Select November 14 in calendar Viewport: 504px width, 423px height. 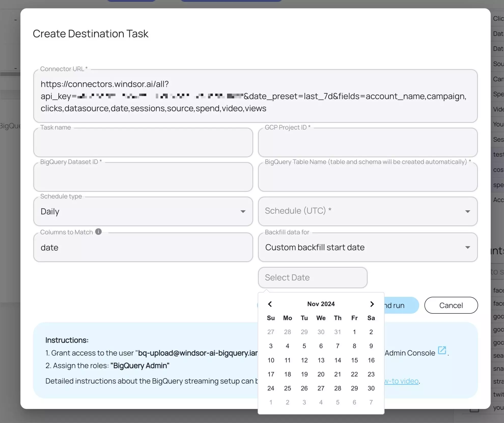pyautogui.click(x=338, y=360)
